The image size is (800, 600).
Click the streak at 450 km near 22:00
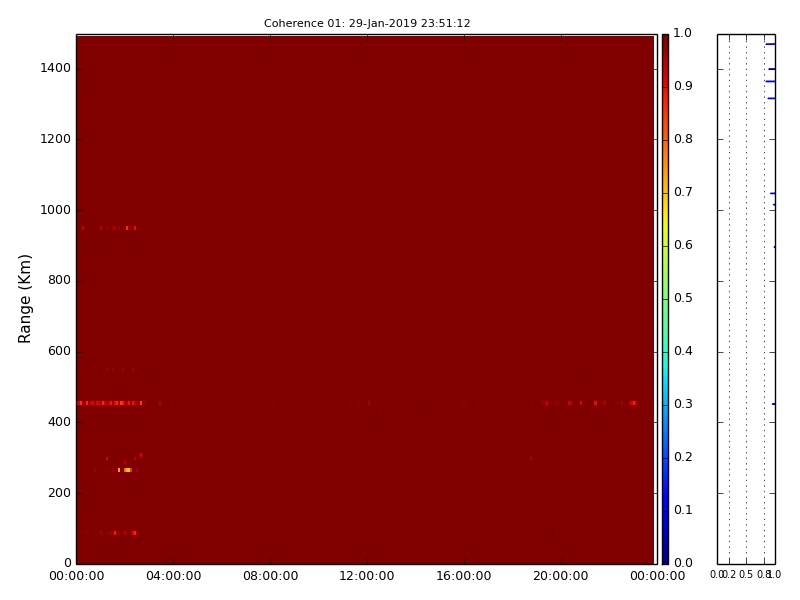[590, 403]
